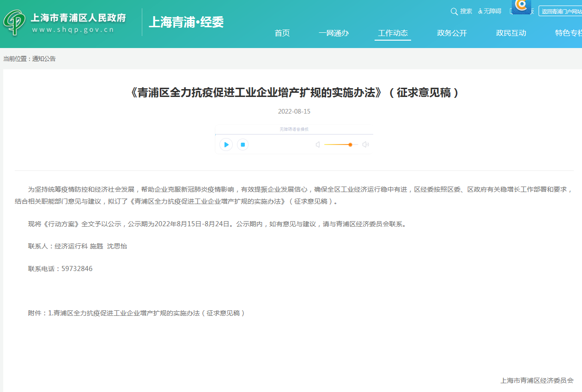Play the accessibility voice broadcast
582x392 pixels.
tap(226, 145)
